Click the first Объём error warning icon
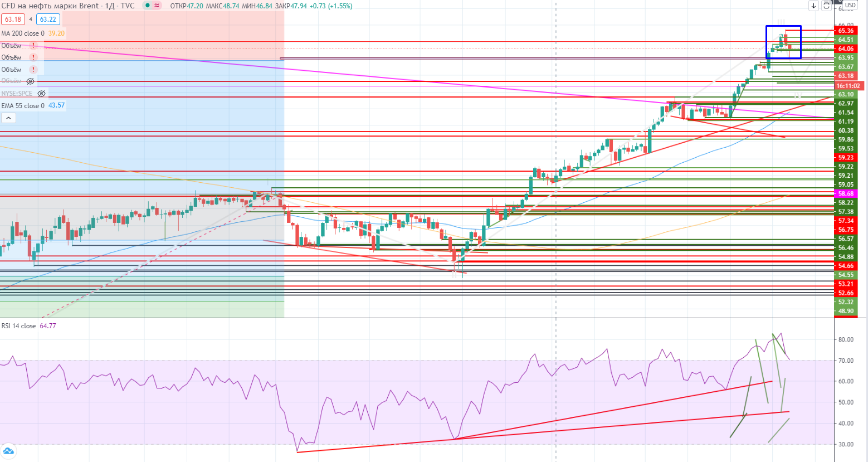 coord(33,46)
